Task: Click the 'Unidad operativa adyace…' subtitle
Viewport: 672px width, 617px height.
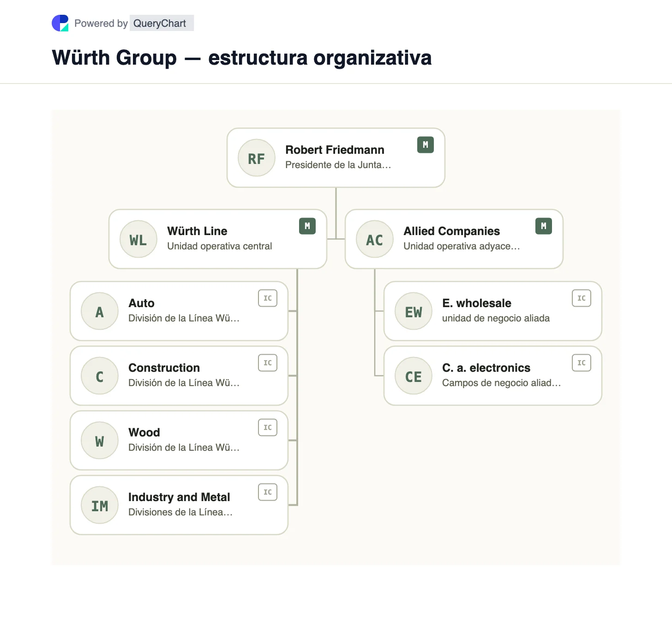Action: pos(462,246)
